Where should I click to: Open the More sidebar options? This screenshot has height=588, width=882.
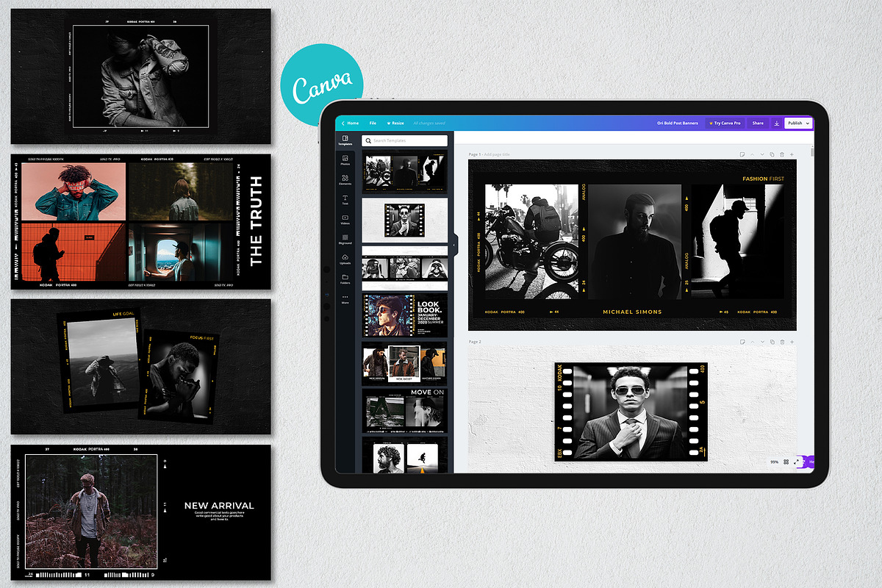[345, 298]
